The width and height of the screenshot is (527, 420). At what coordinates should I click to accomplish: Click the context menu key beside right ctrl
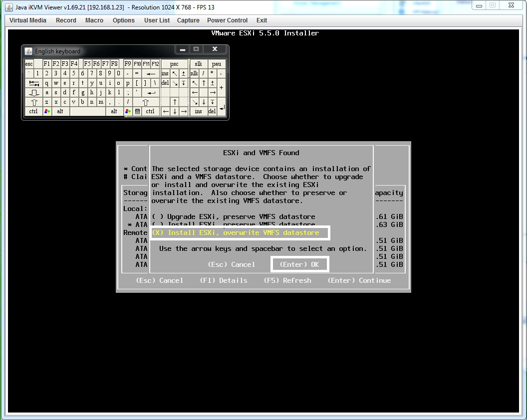point(138,112)
